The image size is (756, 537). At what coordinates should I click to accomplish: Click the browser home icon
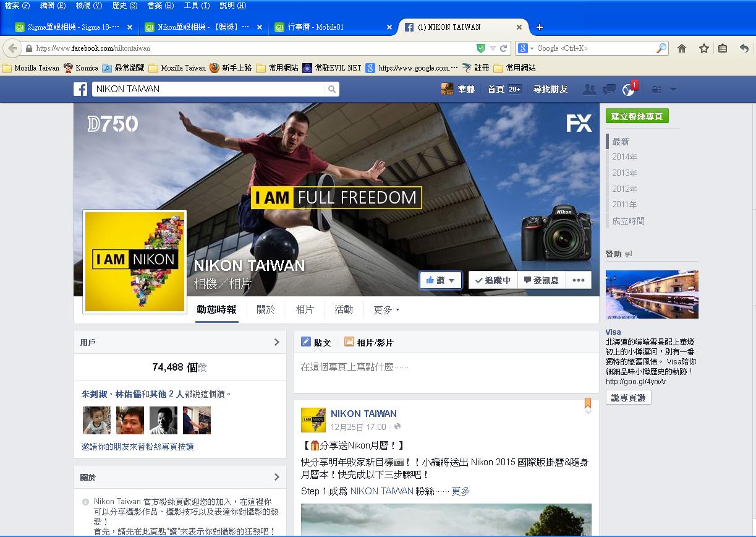pyautogui.click(x=682, y=48)
